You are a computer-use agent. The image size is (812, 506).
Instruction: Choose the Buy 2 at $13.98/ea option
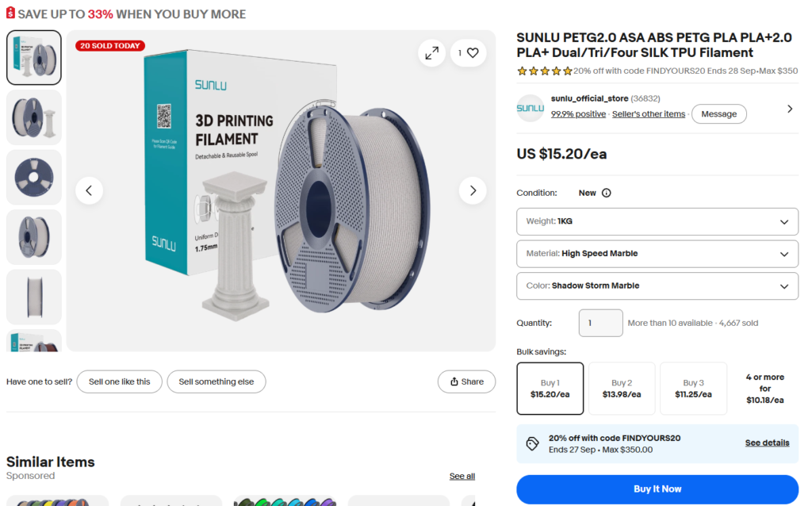[x=622, y=389]
